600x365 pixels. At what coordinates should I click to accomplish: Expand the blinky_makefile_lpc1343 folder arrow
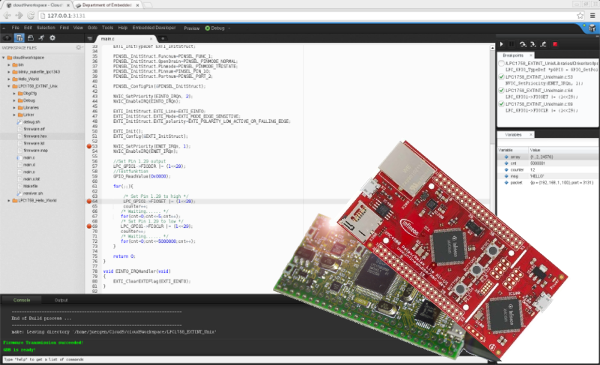(x=9, y=72)
